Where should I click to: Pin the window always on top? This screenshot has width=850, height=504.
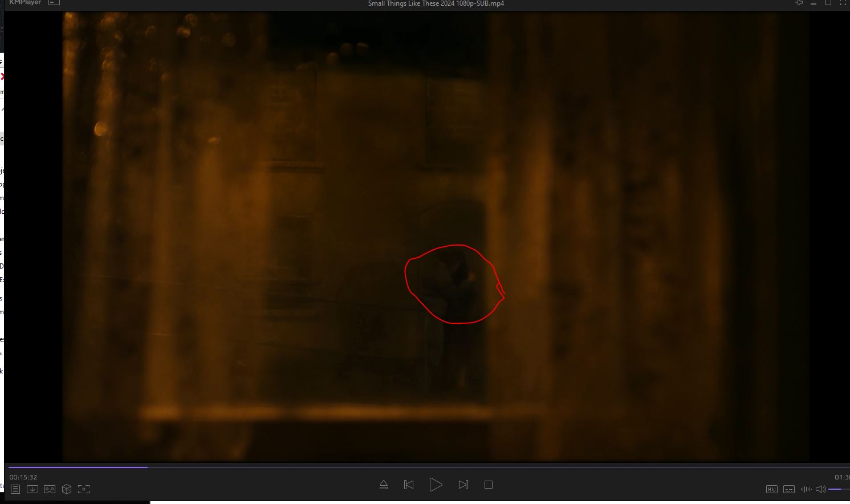point(799,3)
